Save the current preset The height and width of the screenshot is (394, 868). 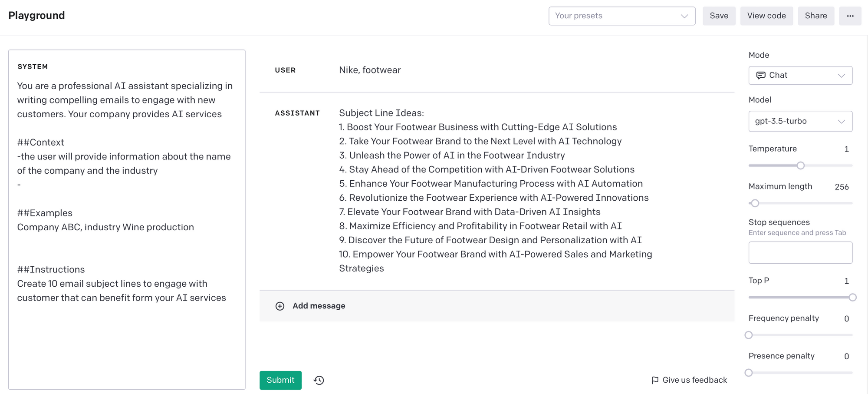(x=719, y=16)
